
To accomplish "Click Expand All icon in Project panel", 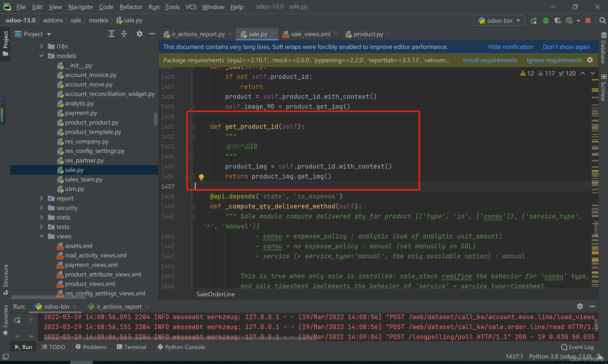I will pyautogui.click(x=112, y=34).
